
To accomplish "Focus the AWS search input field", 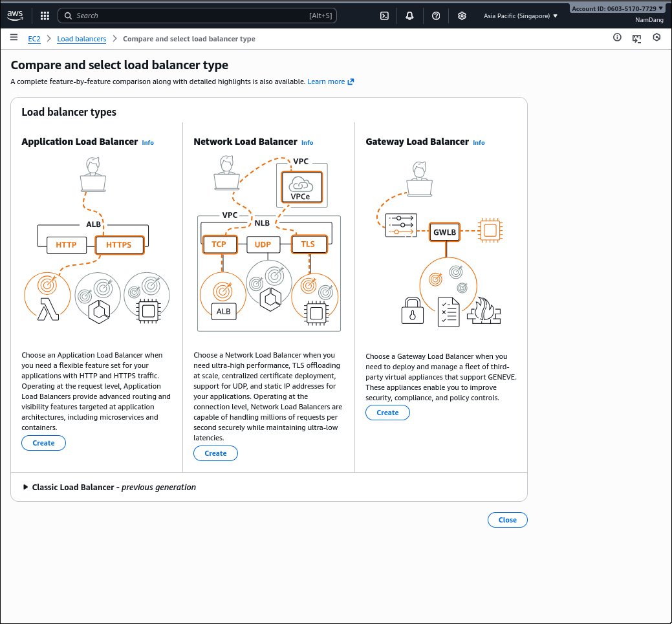I will (194, 16).
